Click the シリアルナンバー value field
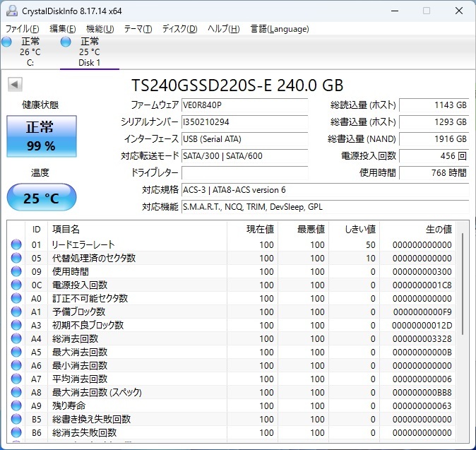Screen dimensions: 476x450 [x=244, y=122]
